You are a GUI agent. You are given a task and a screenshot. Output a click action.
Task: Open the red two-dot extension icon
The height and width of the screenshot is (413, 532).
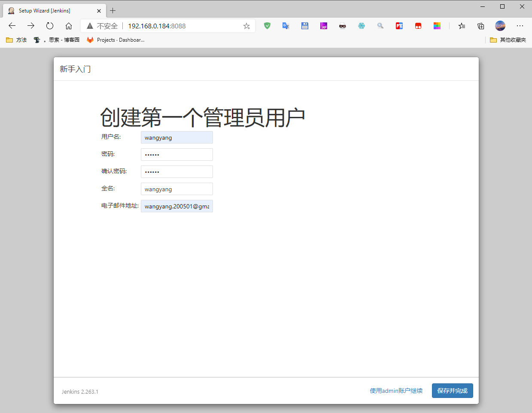click(x=418, y=26)
